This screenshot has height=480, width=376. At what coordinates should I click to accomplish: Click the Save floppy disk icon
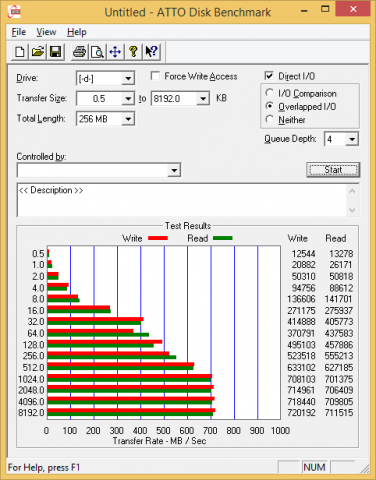click(x=55, y=52)
